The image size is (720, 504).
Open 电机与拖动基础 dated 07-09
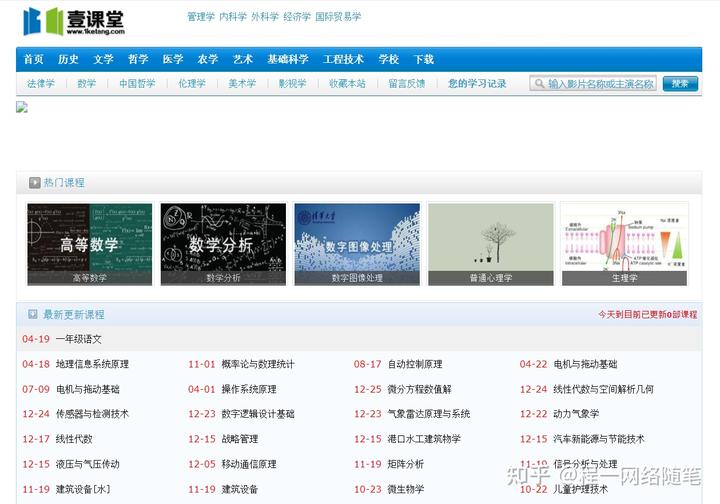tap(88, 389)
